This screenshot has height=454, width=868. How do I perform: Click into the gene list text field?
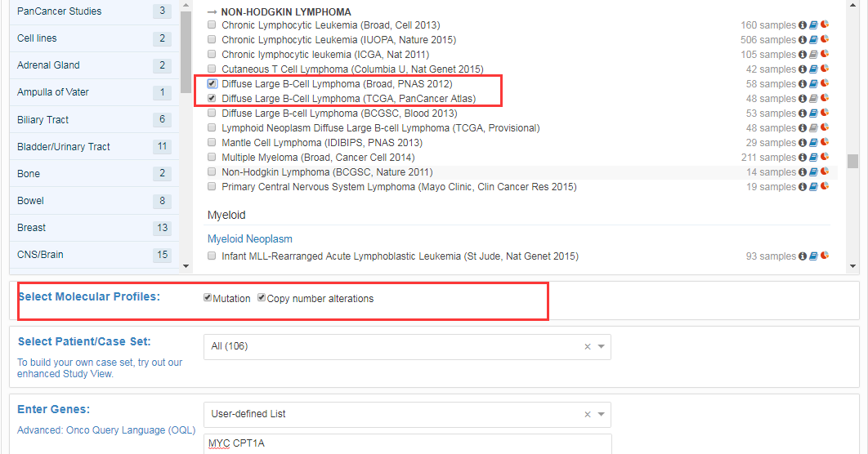tap(406, 444)
